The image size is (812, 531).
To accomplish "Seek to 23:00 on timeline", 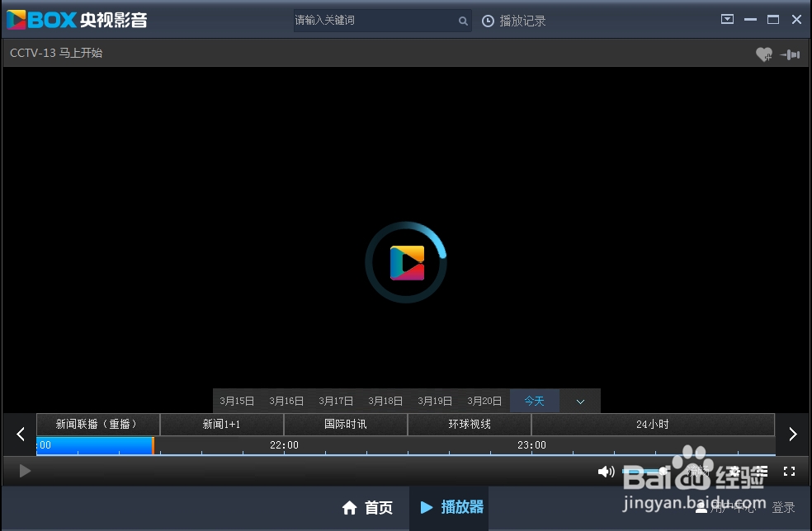I will (531, 445).
